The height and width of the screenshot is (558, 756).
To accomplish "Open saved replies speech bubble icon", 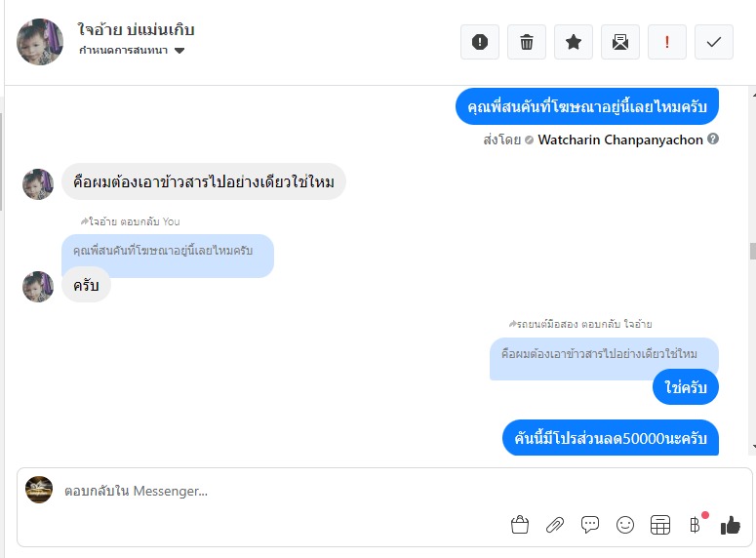I will (x=590, y=525).
